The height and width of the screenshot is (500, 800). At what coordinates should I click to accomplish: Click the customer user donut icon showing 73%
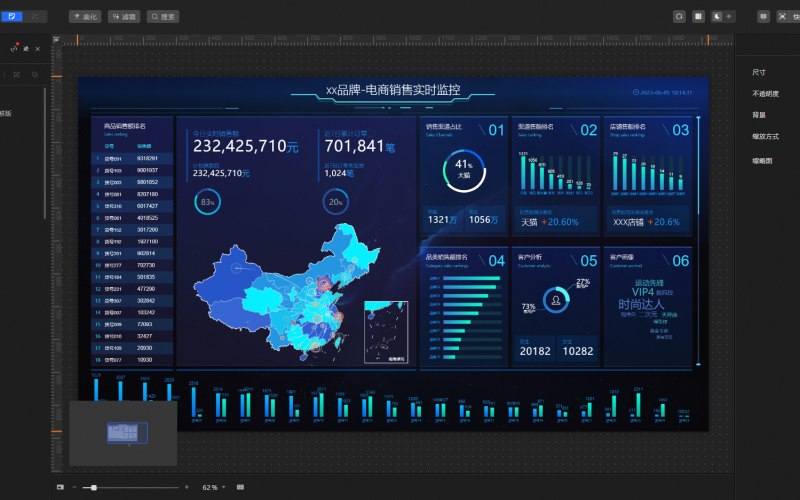click(x=556, y=300)
